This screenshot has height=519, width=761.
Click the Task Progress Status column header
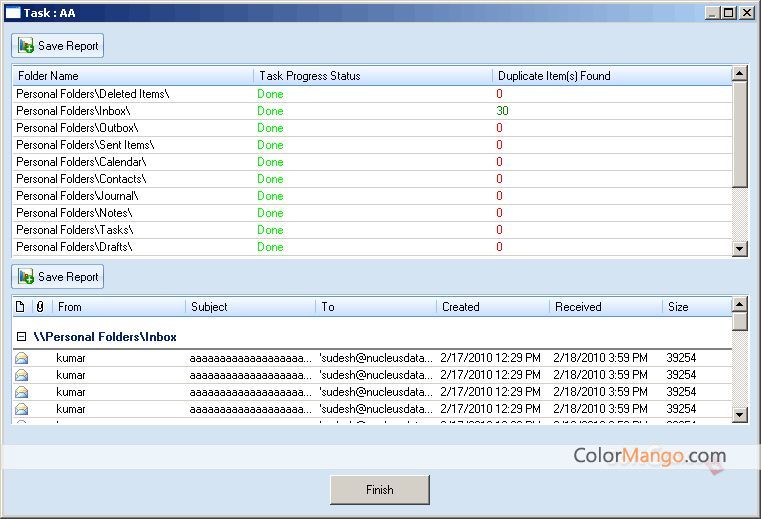click(x=372, y=76)
